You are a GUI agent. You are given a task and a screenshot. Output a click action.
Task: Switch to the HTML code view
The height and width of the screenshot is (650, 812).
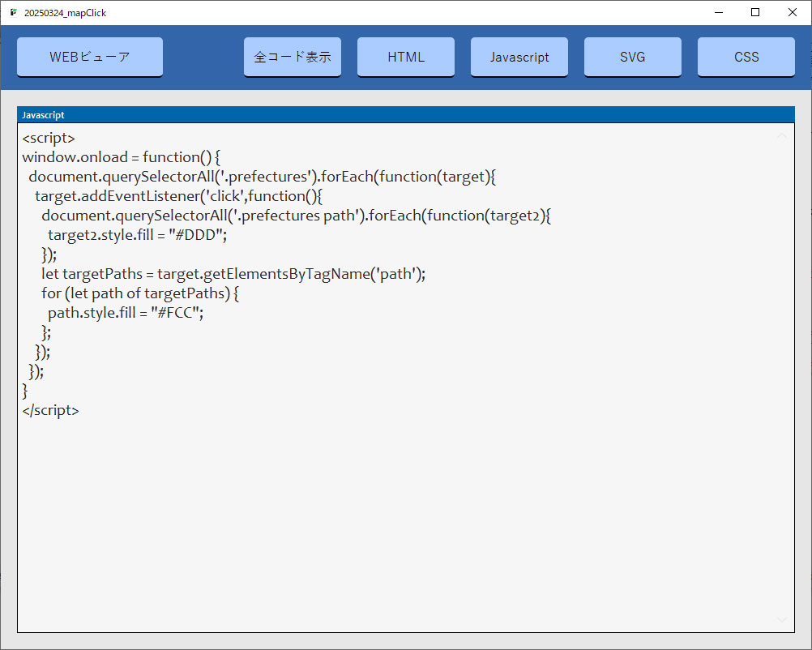coord(405,57)
